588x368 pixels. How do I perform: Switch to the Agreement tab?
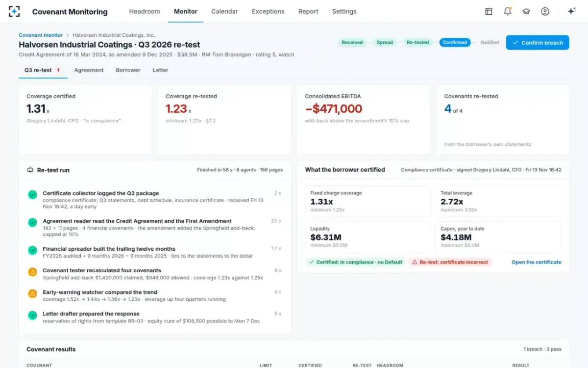point(89,70)
